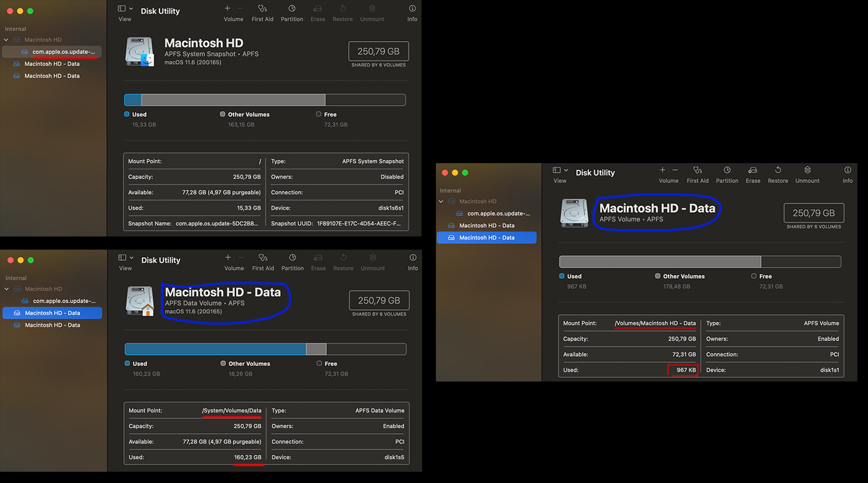The height and width of the screenshot is (483, 868).
Task: Click the disk1s5 device value
Action: (x=393, y=457)
